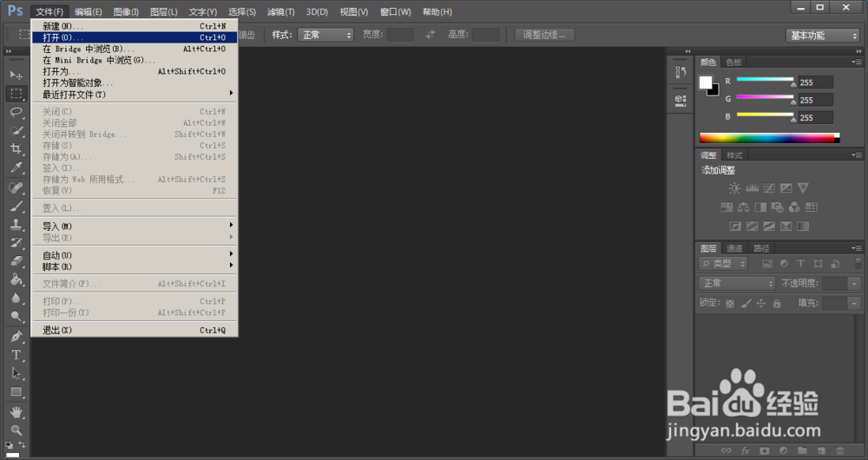Toggle lock image pixels

pos(746,304)
